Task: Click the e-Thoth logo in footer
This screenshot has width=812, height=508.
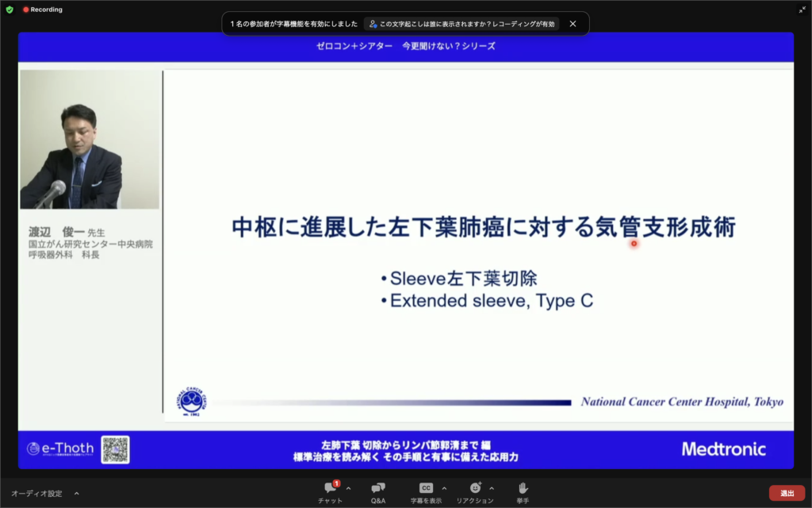Action: click(x=60, y=449)
